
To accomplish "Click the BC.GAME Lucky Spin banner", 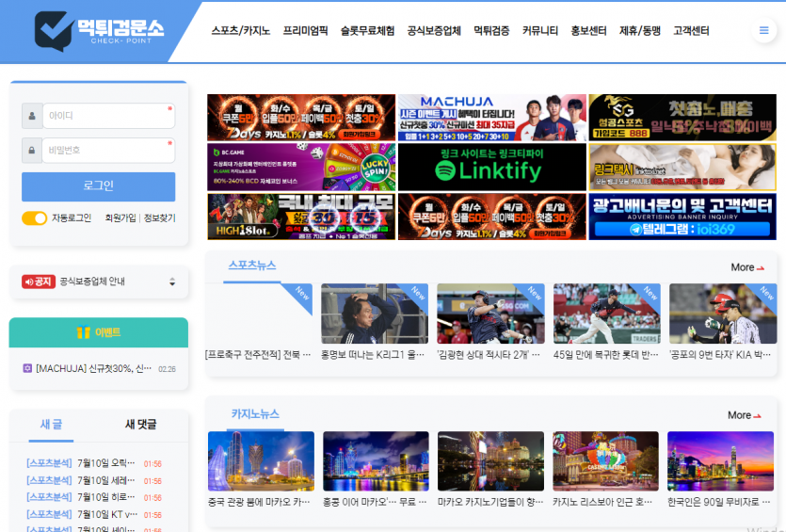I will click(x=301, y=167).
